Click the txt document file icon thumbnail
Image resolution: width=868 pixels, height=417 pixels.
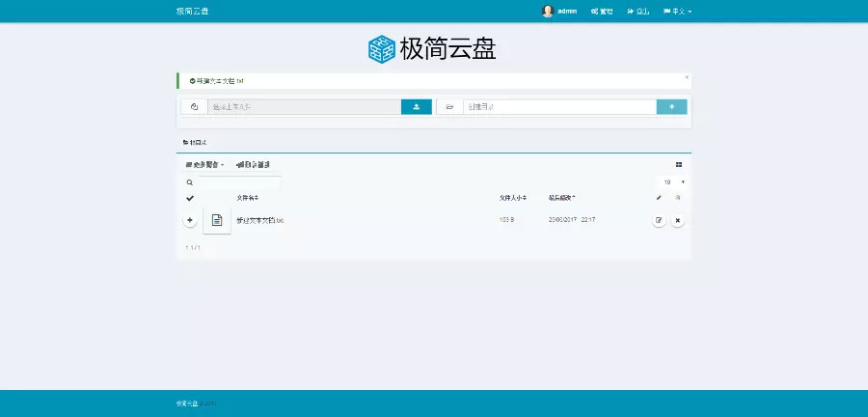point(217,220)
